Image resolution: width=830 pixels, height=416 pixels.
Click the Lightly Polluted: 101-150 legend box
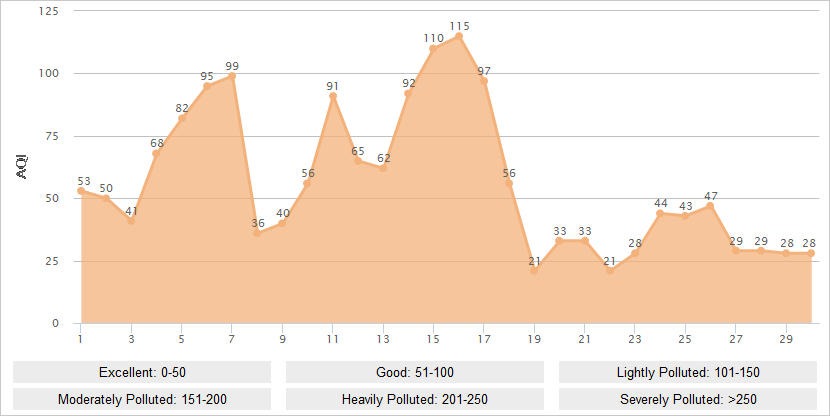688,372
